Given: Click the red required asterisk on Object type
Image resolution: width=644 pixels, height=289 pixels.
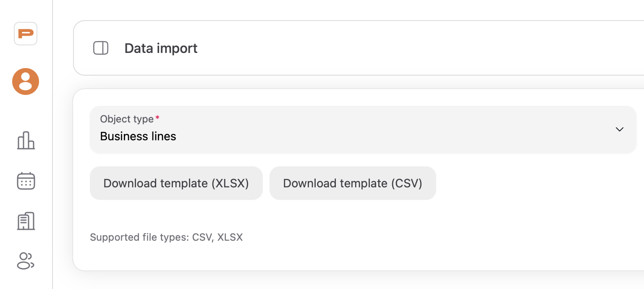Looking at the screenshot, I should pyautogui.click(x=157, y=119).
